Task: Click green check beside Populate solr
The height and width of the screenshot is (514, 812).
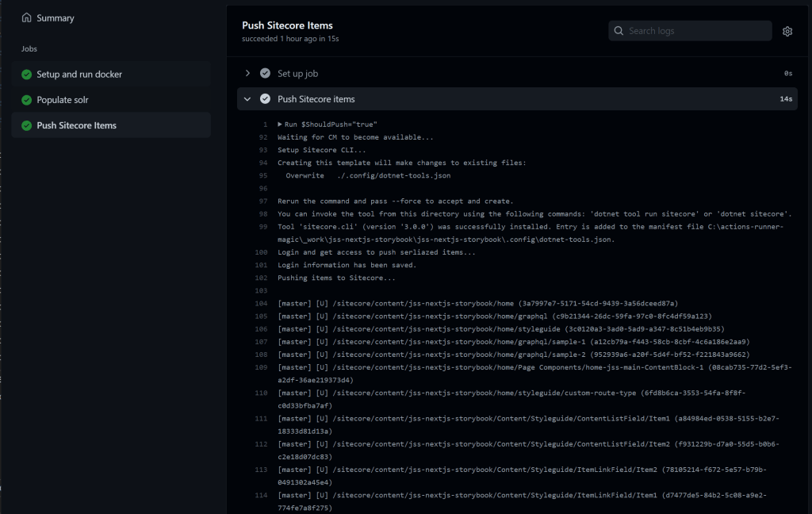Action: (x=27, y=100)
